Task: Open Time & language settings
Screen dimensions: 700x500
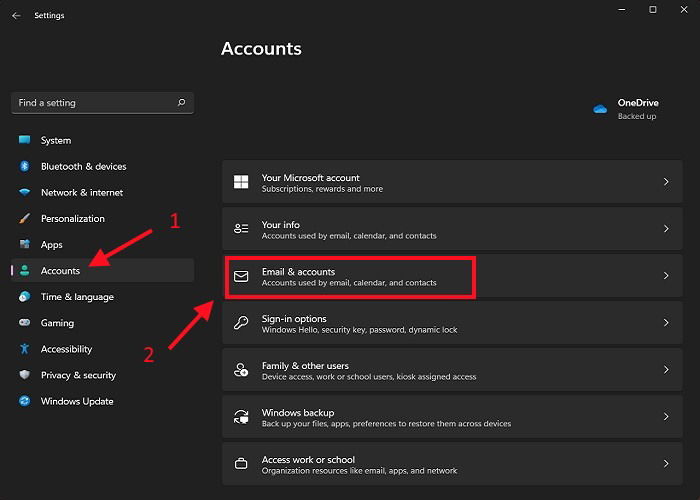Action: (x=77, y=297)
